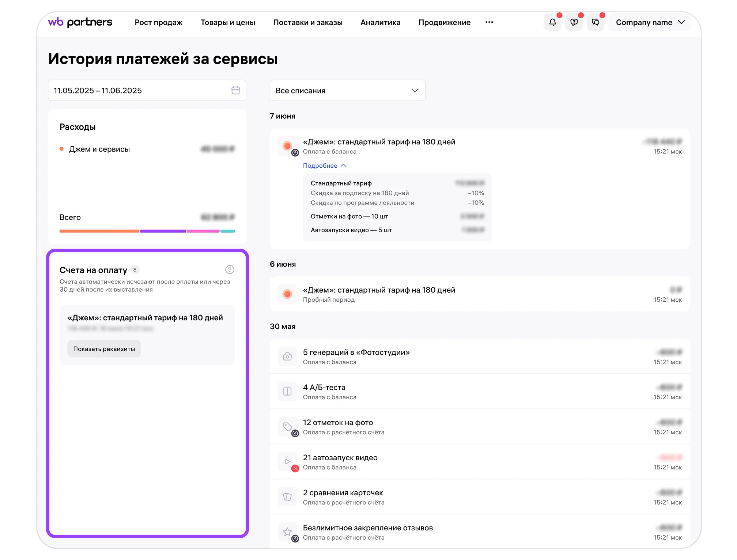The height and width of the screenshot is (560, 737).
Task: Collapse the Подробнее details section
Action: pyautogui.click(x=324, y=165)
